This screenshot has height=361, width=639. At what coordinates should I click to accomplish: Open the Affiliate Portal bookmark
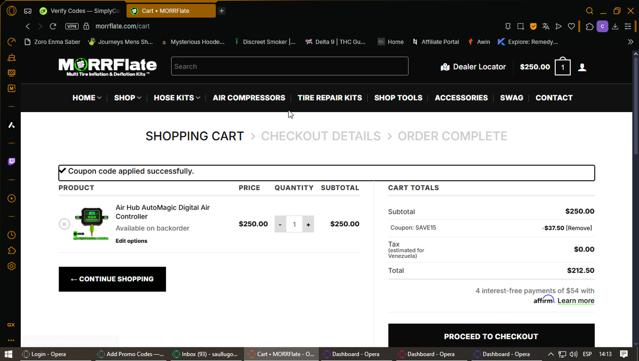(435, 42)
